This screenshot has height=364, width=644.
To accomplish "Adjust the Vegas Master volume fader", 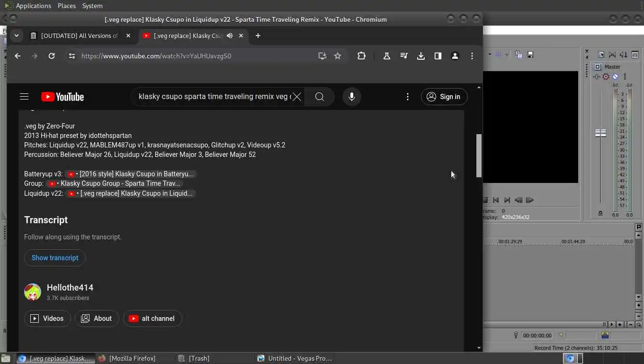I will pyautogui.click(x=600, y=133).
